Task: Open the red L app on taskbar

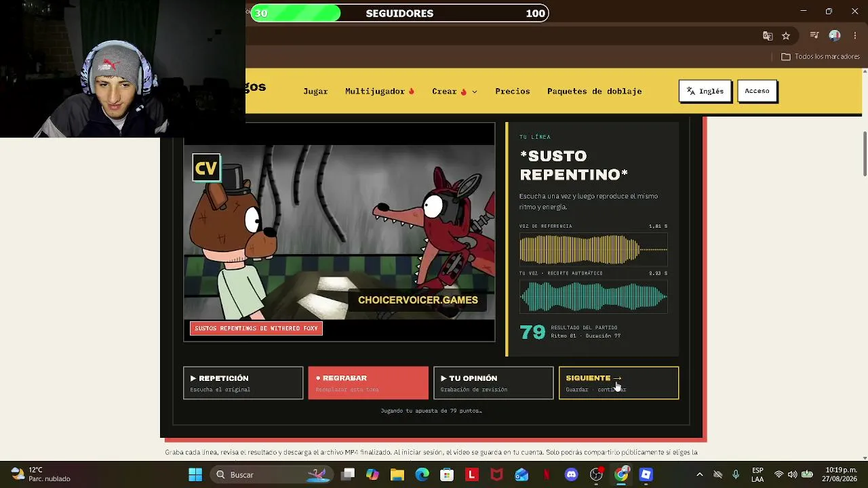Action: click(472, 474)
